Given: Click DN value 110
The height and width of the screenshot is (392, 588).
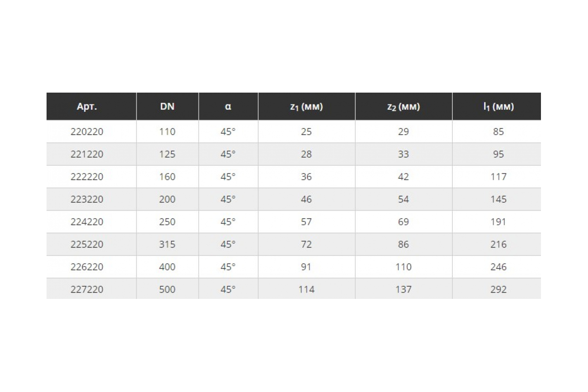Looking at the screenshot, I should tap(167, 132).
